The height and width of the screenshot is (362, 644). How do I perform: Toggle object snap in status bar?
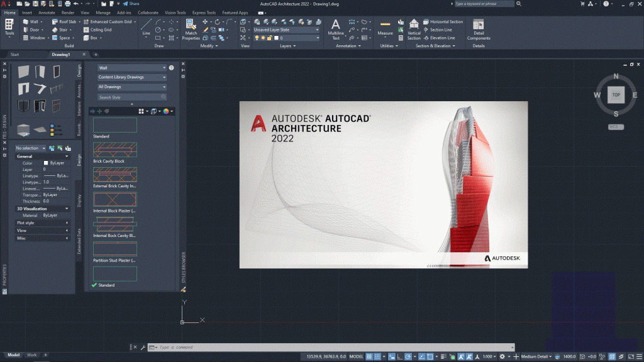tap(430, 357)
